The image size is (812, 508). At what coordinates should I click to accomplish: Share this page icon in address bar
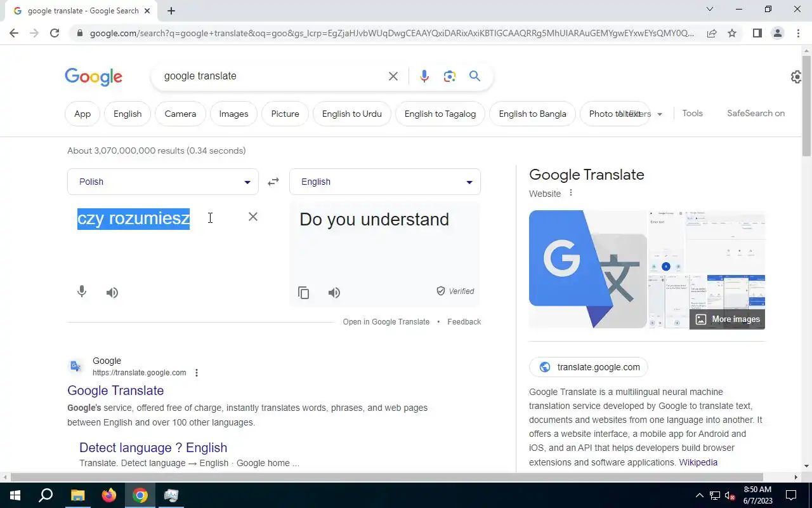click(x=712, y=33)
